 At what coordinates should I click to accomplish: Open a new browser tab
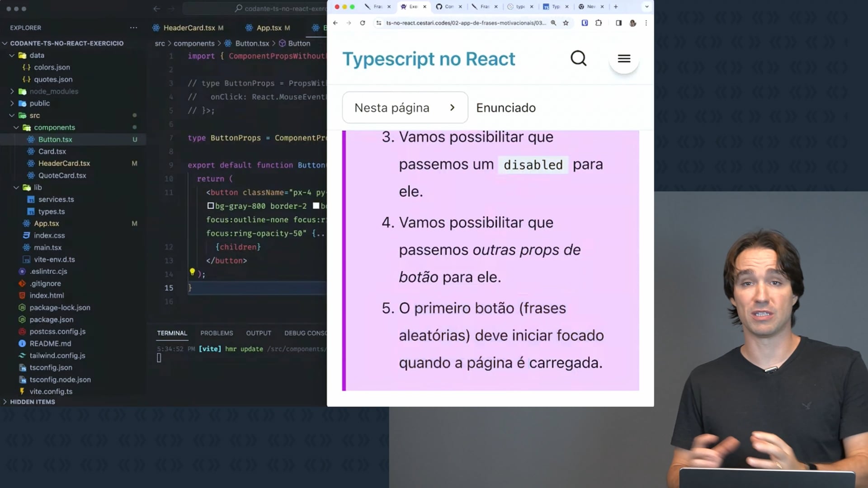pyautogui.click(x=616, y=7)
